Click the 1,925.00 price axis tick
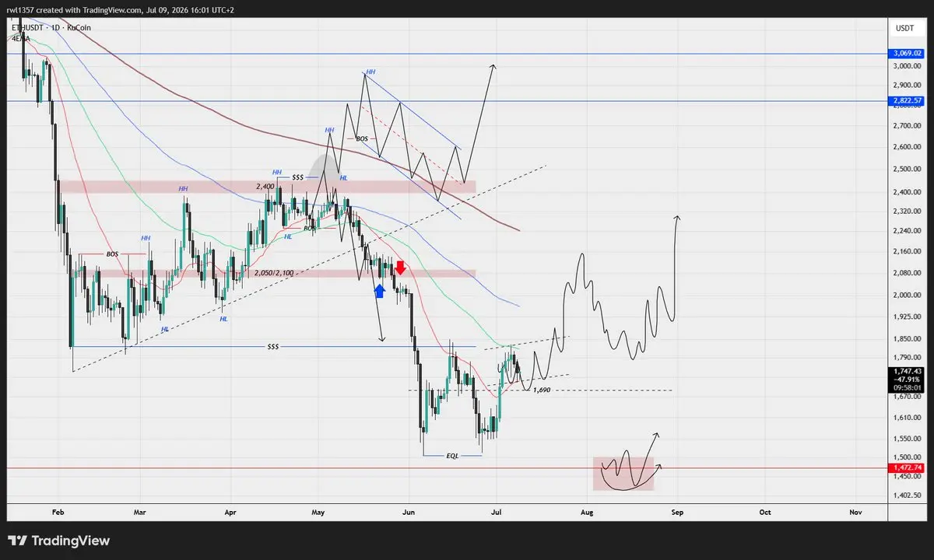 coord(908,317)
